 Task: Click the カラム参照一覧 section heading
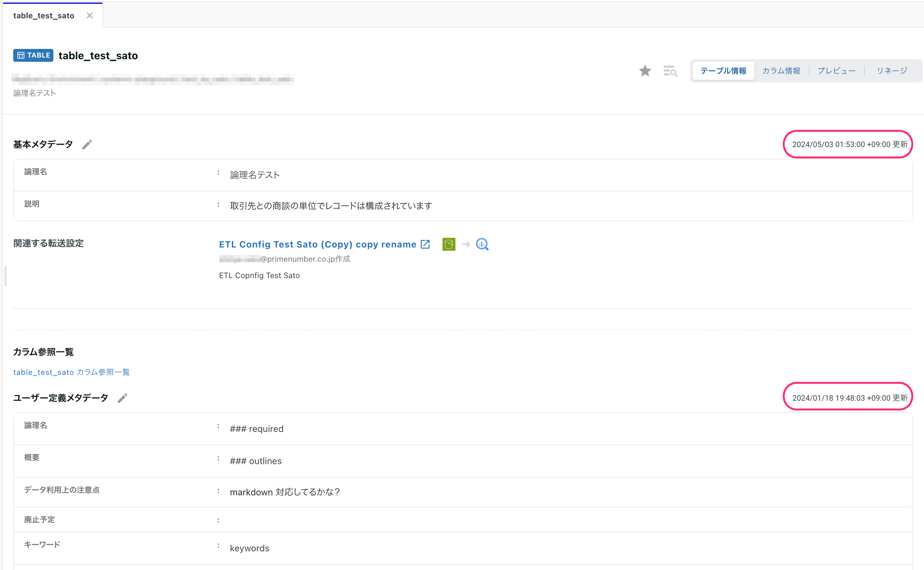tap(43, 352)
